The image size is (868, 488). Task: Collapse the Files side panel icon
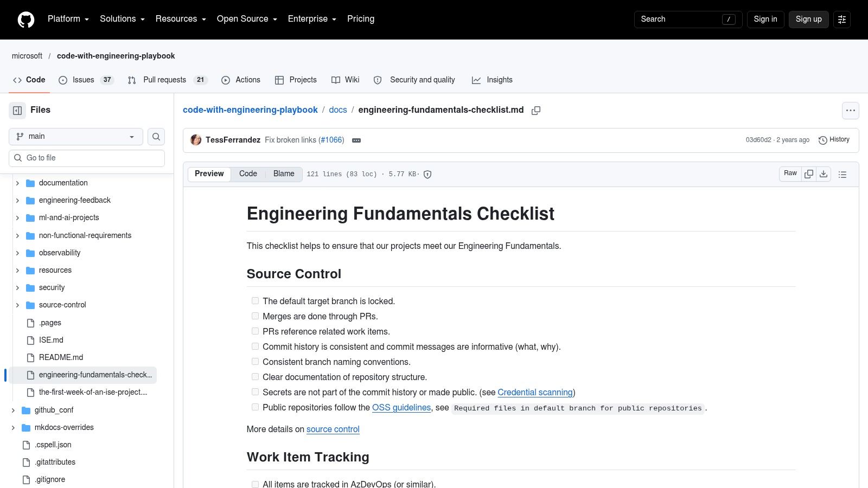pyautogui.click(x=17, y=111)
